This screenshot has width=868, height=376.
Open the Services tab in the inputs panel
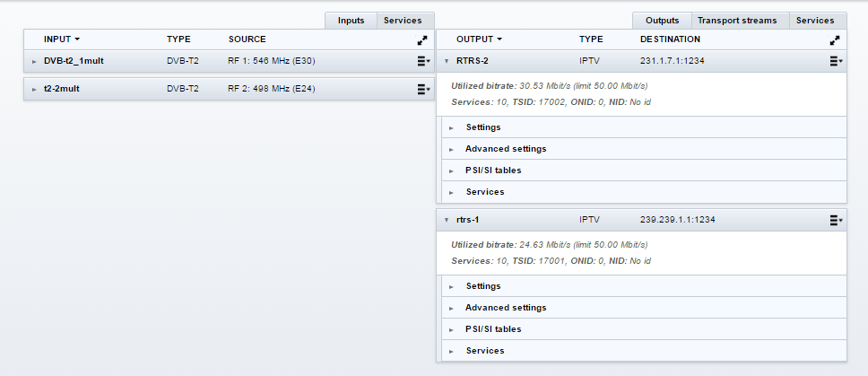[403, 20]
